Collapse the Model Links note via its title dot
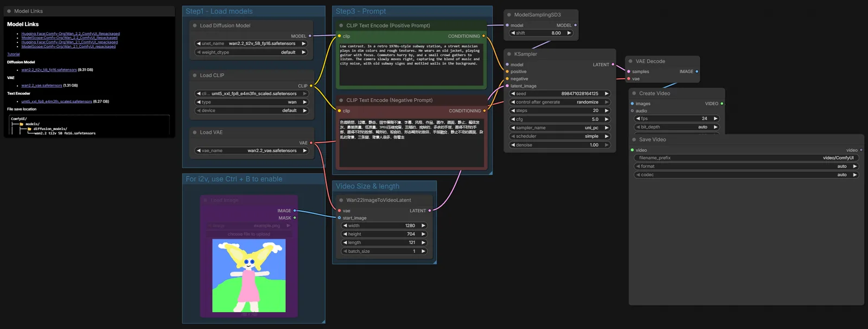 click(x=9, y=11)
